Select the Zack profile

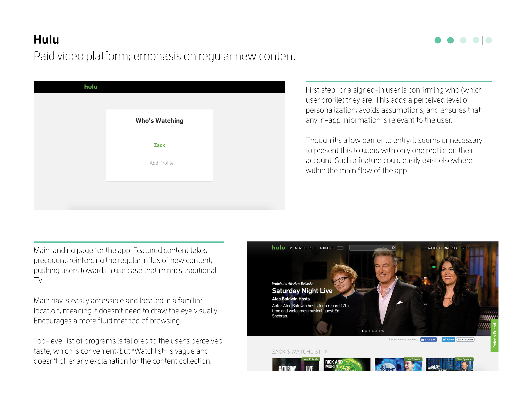pyautogui.click(x=159, y=145)
